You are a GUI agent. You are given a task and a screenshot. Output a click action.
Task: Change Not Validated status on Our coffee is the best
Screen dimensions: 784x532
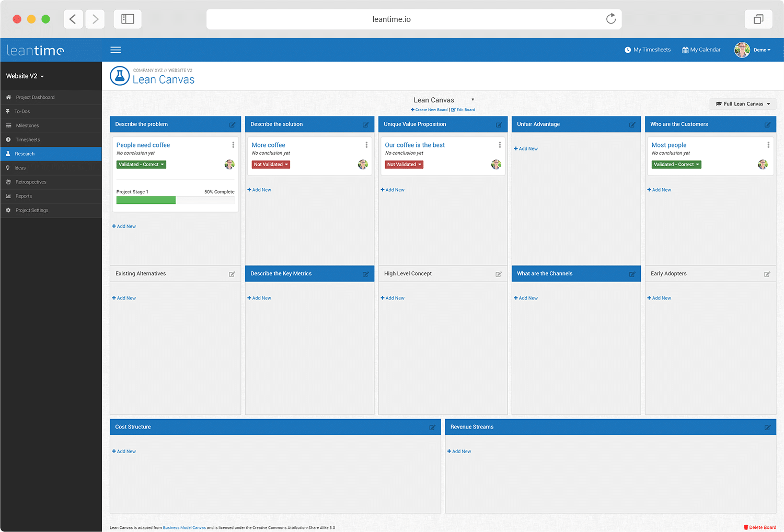[404, 165]
